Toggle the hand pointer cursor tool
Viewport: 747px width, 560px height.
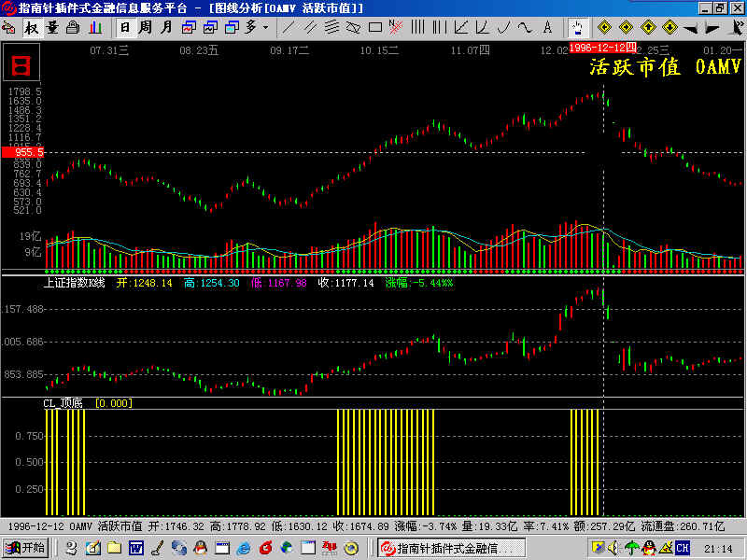578,28
